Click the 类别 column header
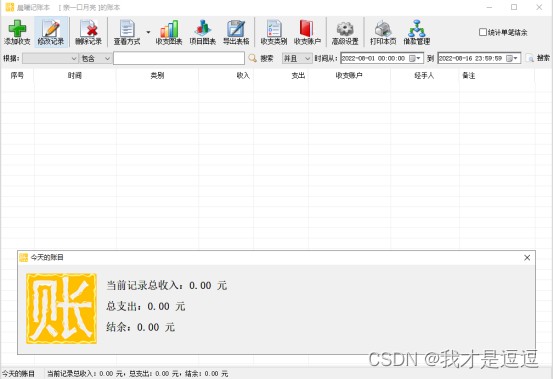Image resolution: width=554 pixels, height=379 pixels. coord(157,76)
